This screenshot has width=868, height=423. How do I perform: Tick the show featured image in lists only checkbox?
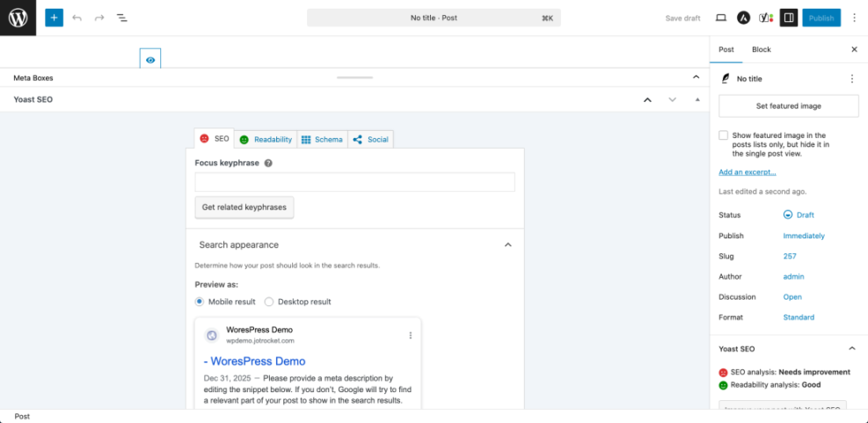click(x=723, y=135)
